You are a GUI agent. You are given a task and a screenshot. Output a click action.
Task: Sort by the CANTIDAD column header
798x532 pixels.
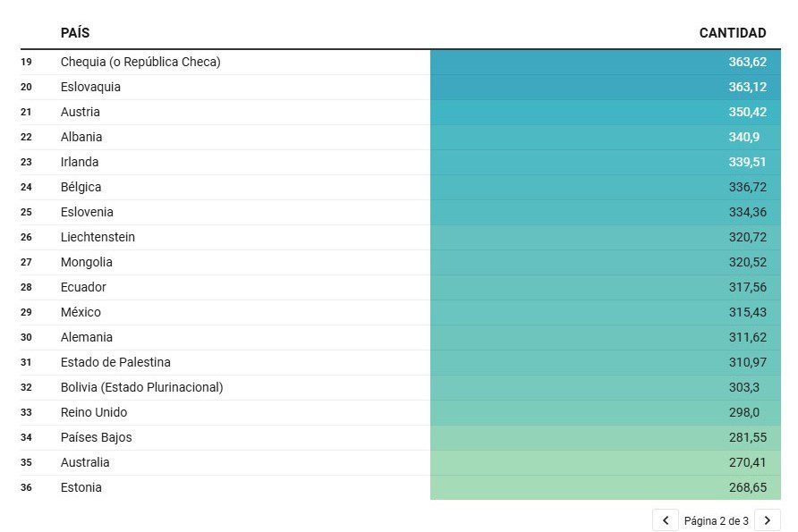tap(732, 33)
